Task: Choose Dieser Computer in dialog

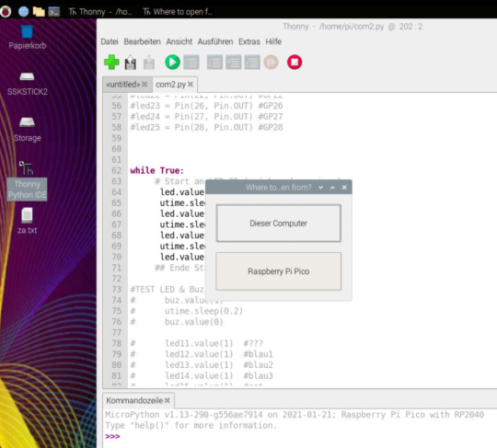Action: [x=279, y=224]
